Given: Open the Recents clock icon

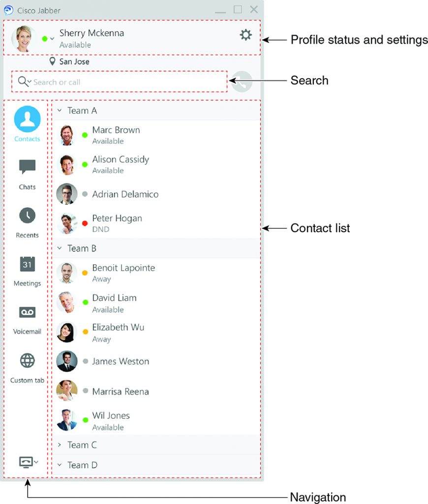Looking at the screenshot, I should [x=28, y=216].
